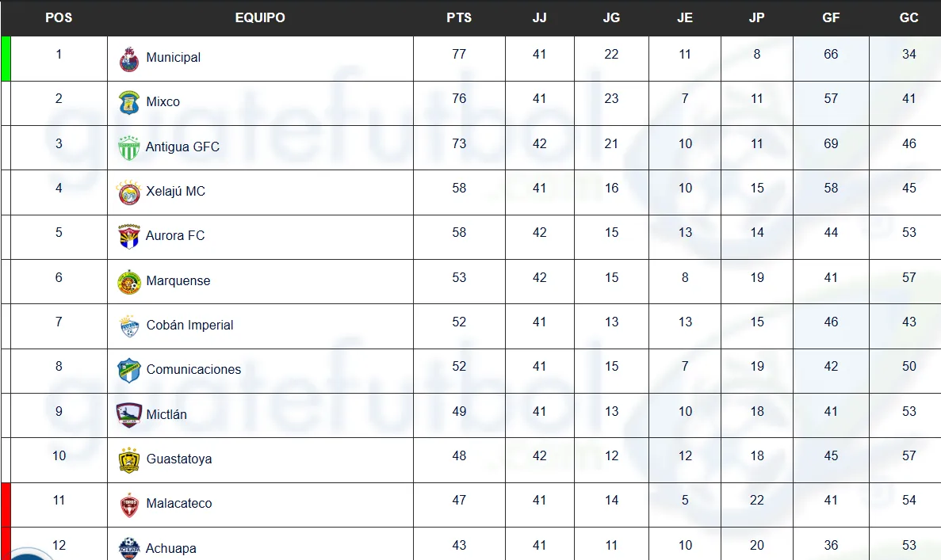Click the Cobán Imperial team crest

click(x=128, y=326)
